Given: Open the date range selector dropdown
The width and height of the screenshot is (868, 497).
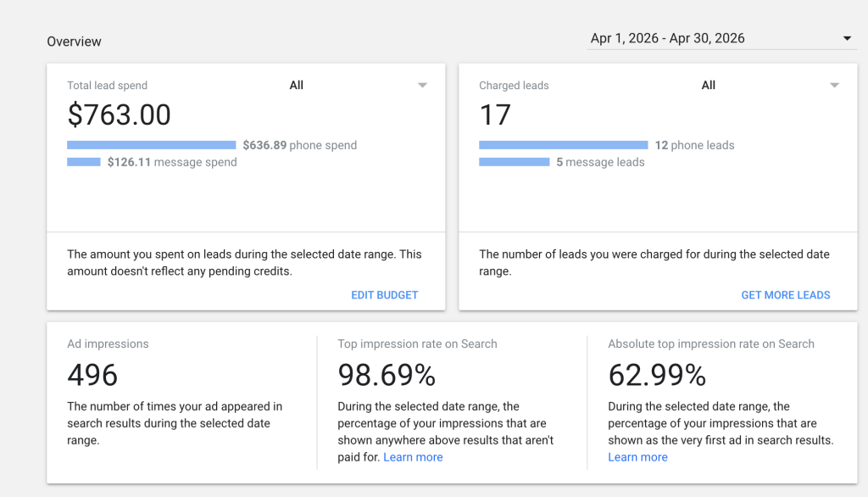Looking at the screenshot, I should point(721,37).
